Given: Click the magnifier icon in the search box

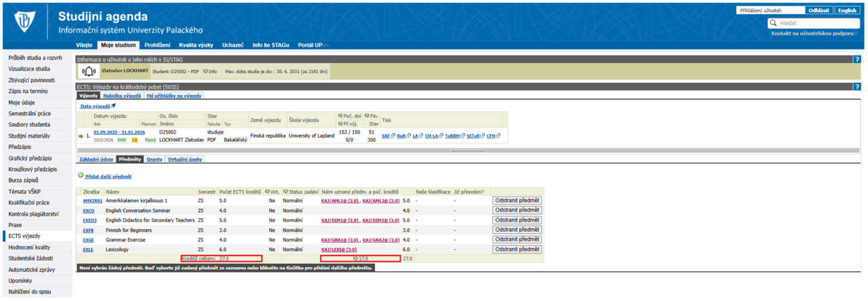Looking at the screenshot, I should click(x=774, y=23).
